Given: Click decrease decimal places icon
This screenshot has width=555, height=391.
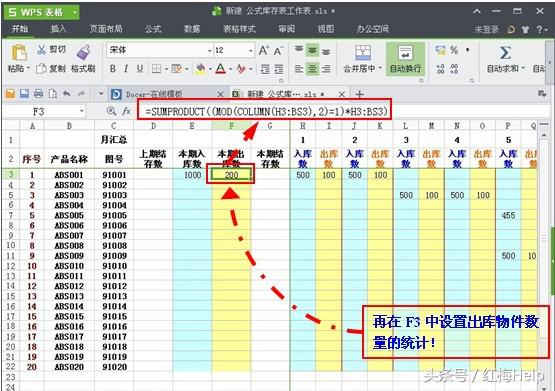Looking at the screenshot, I should 454,68.
